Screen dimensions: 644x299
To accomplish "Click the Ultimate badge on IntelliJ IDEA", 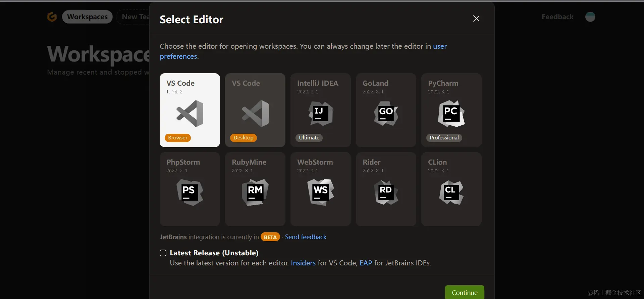I will (309, 138).
